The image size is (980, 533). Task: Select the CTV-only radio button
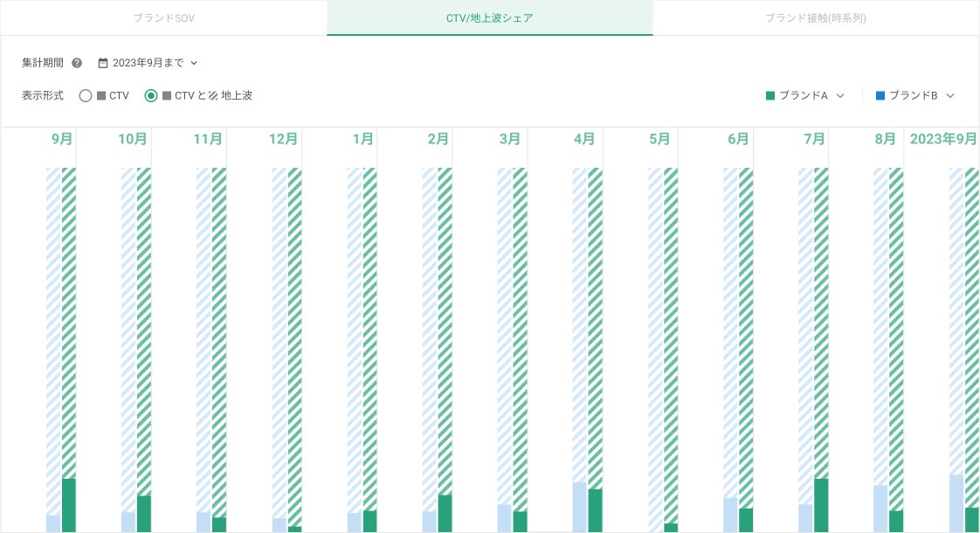coord(86,96)
